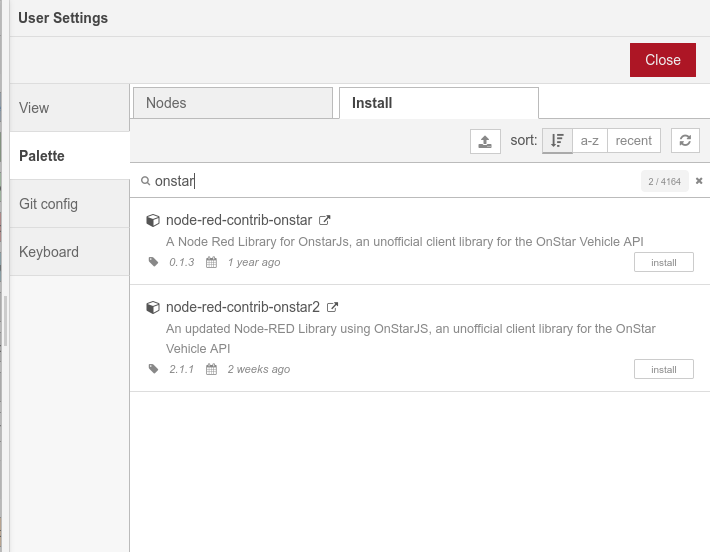Click the version text 0.1.3
The width and height of the screenshot is (710, 552).
(x=182, y=262)
